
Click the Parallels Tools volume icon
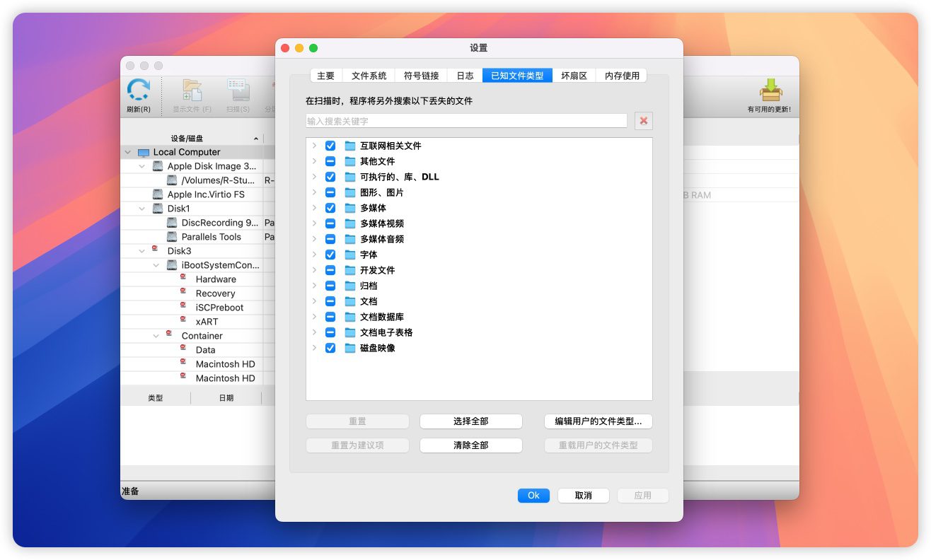point(172,237)
